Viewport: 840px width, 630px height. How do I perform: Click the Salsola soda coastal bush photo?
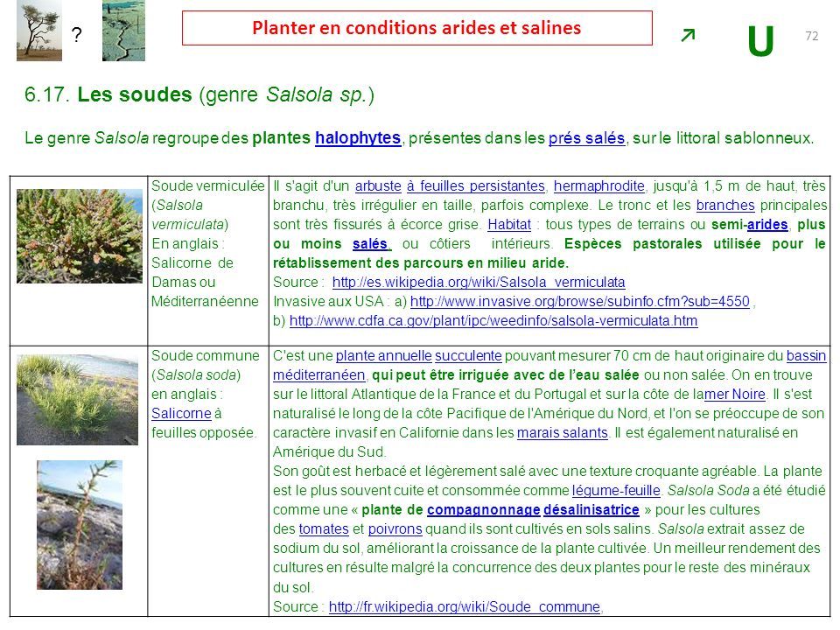[x=77, y=400]
